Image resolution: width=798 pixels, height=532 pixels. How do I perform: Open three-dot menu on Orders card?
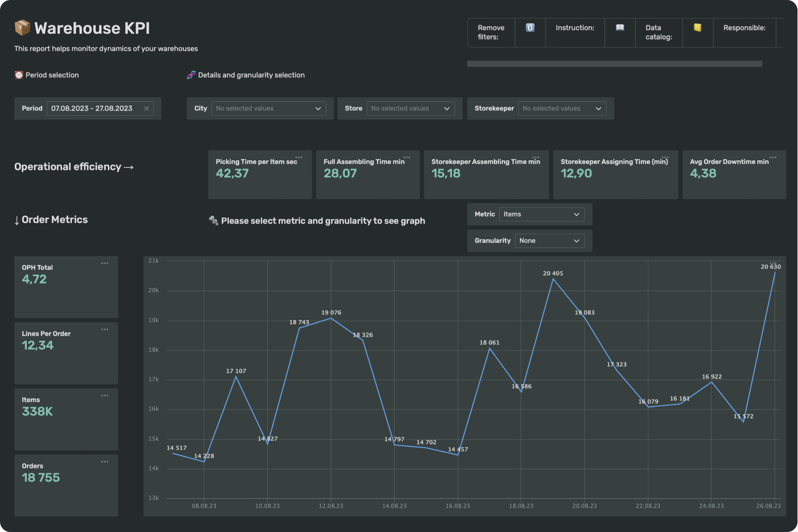[105, 461]
